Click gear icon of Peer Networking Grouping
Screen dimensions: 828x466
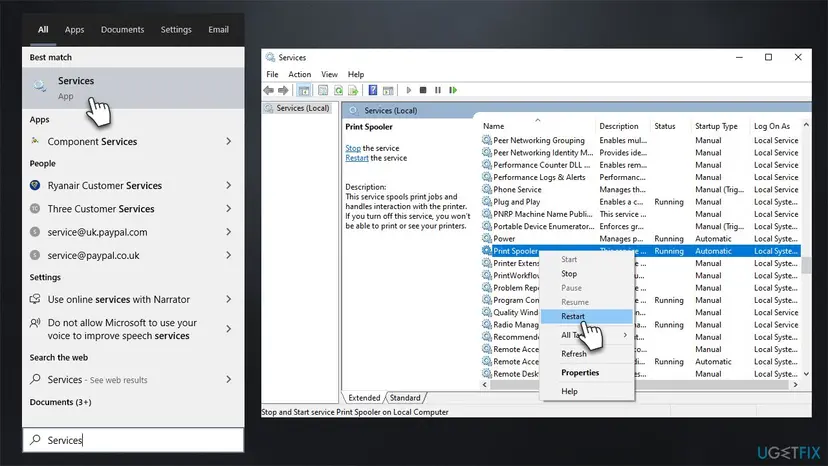coord(486,140)
